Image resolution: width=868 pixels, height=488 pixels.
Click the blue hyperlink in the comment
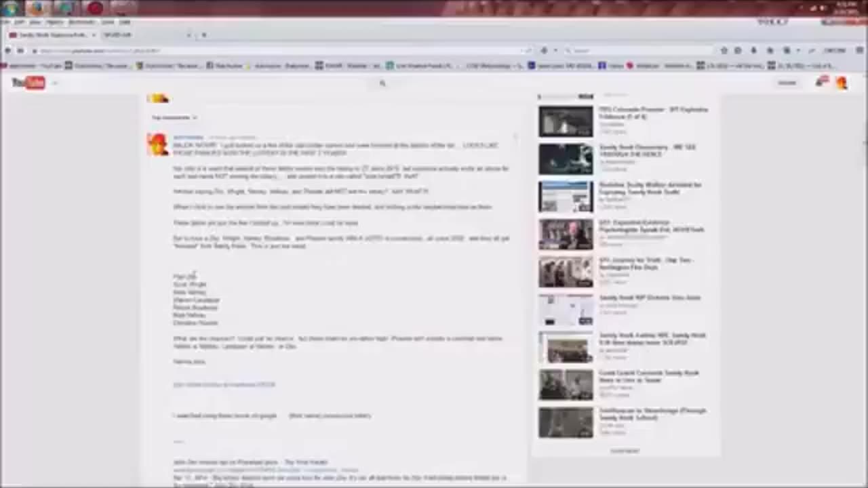224,385
